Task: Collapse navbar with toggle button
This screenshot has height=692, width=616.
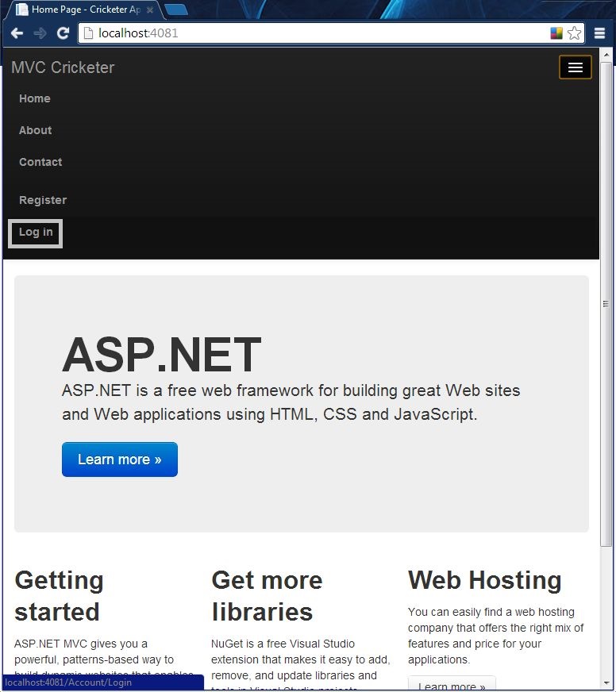Action: (x=575, y=67)
